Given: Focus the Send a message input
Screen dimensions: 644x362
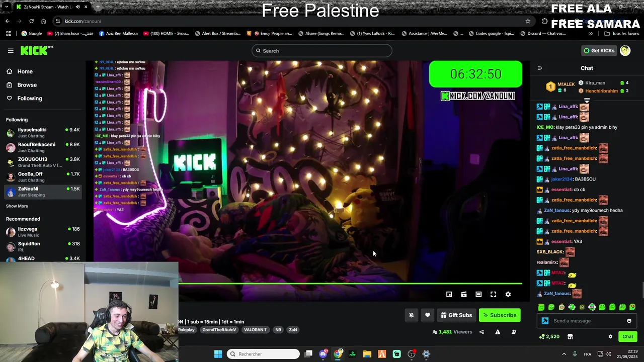Looking at the screenshot, I should pos(587,321).
